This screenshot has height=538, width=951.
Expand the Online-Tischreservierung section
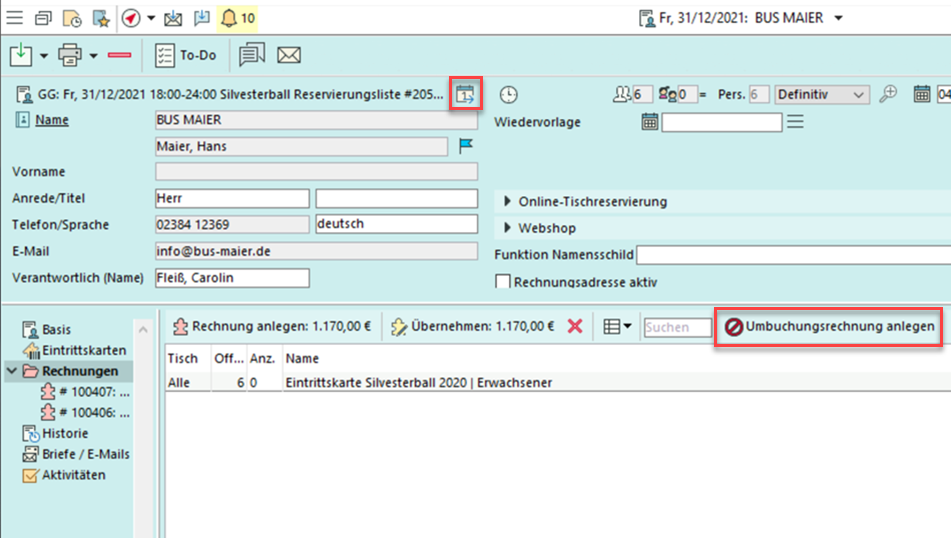point(508,202)
